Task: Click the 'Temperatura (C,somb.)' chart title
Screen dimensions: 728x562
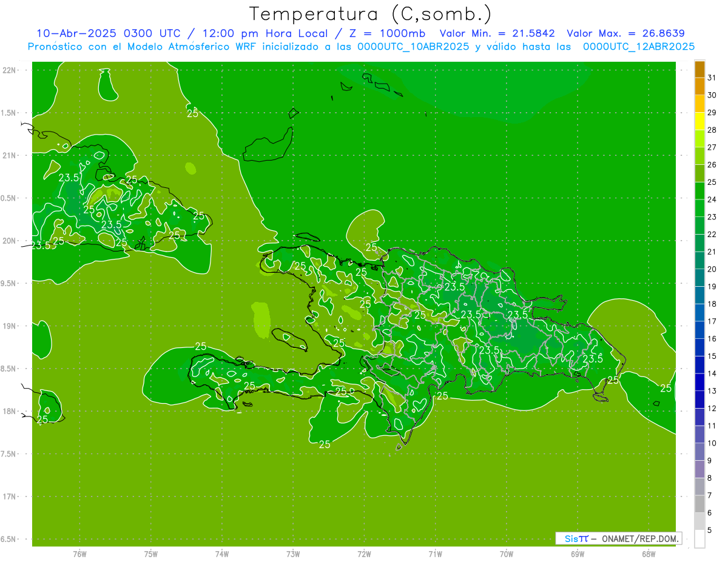Action: [371, 14]
